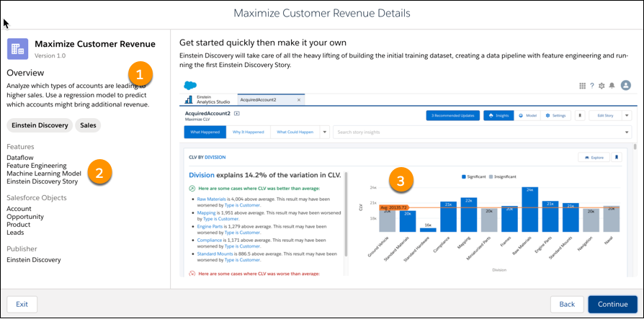This screenshot has width=644, height=319.
Task: Click the Insignificant legend swatch
Action: coord(491,176)
